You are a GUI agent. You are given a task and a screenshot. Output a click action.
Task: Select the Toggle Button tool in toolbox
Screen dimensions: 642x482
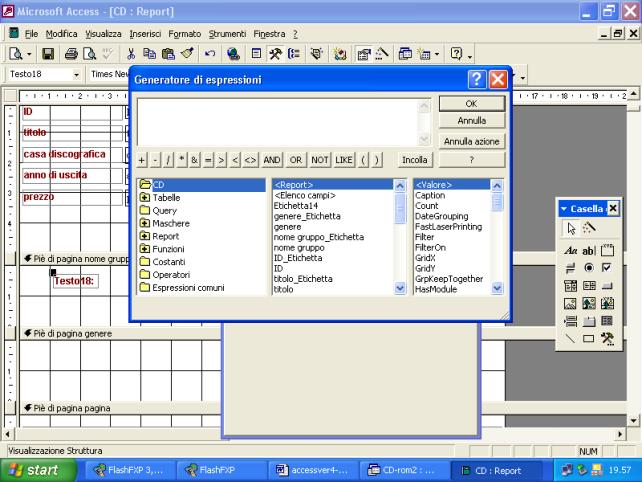click(570, 268)
